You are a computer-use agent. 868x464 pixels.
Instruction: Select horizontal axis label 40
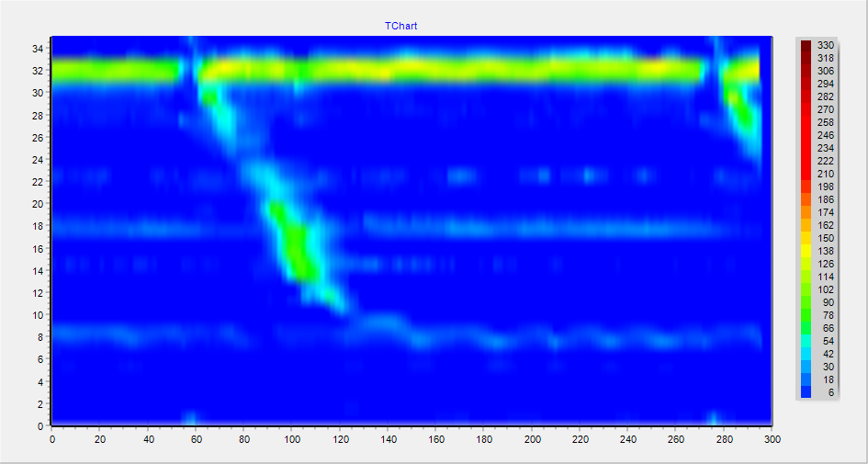point(147,439)
